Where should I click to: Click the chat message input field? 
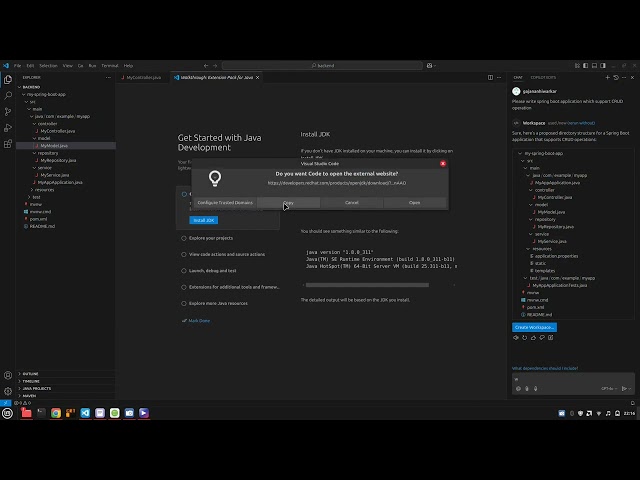click(x=573, y=380)
